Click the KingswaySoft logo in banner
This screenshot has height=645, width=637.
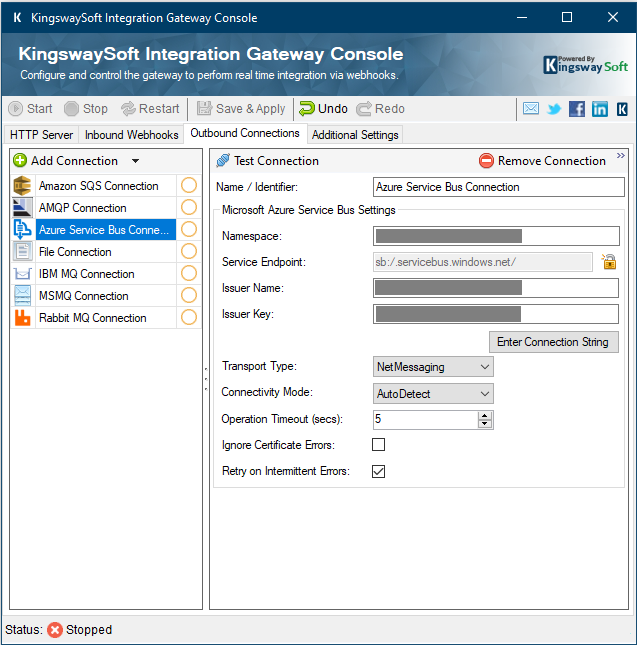pyautogui.click(x=585, y=65)
